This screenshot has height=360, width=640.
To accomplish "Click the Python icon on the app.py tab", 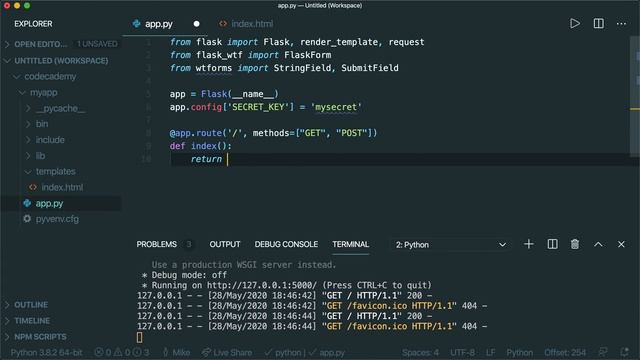I will [x=136, y=24].
